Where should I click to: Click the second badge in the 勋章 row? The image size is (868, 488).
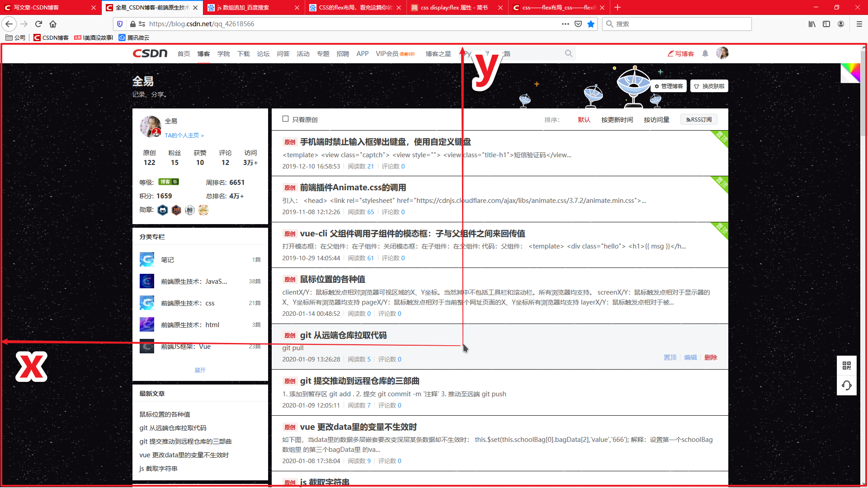point(176,210)
